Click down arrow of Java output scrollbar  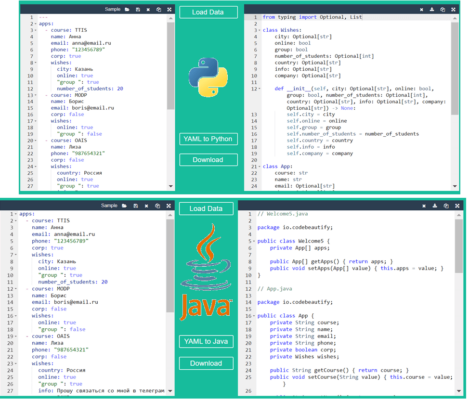tap(459, 391)
